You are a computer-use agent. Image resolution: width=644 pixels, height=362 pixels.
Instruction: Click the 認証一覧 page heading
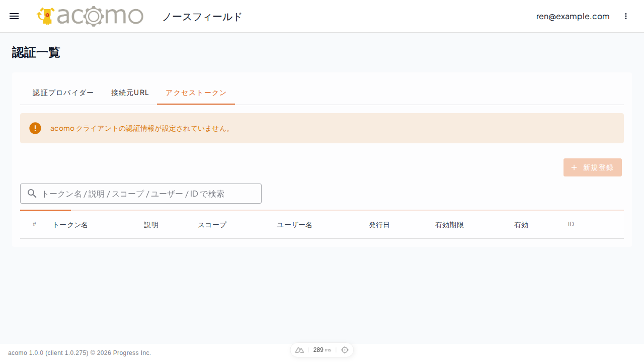[x=36, y=52]
